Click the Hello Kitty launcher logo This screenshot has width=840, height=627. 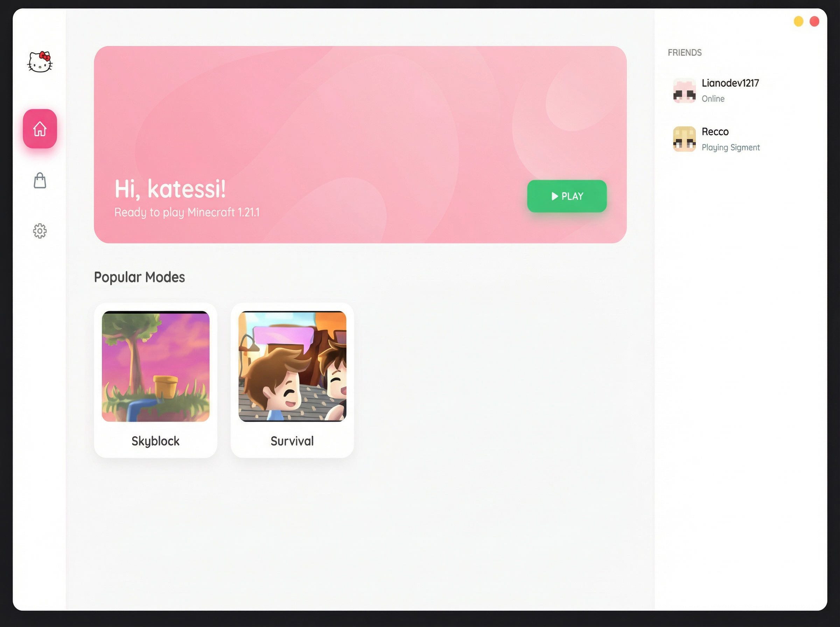click(40, 63)
